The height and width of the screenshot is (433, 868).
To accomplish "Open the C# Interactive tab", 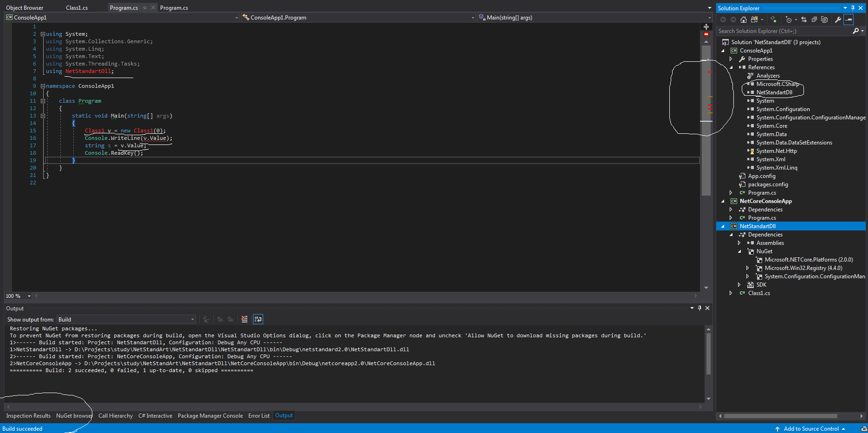I will pyautogui.click(x=155, y=416).
